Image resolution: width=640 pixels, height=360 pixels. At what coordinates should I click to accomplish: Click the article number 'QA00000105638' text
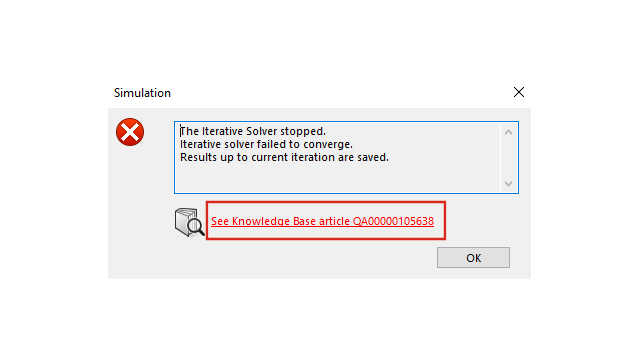(x=393, y=221)
